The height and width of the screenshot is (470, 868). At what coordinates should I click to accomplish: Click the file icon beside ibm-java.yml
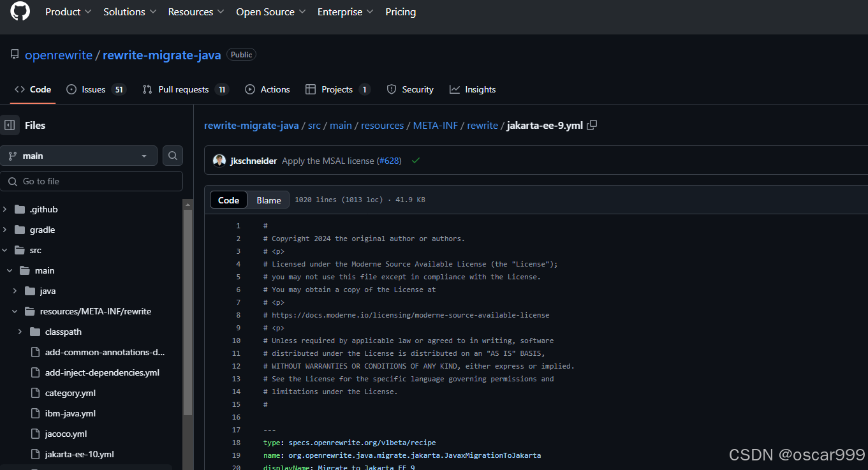coord(36,413)
